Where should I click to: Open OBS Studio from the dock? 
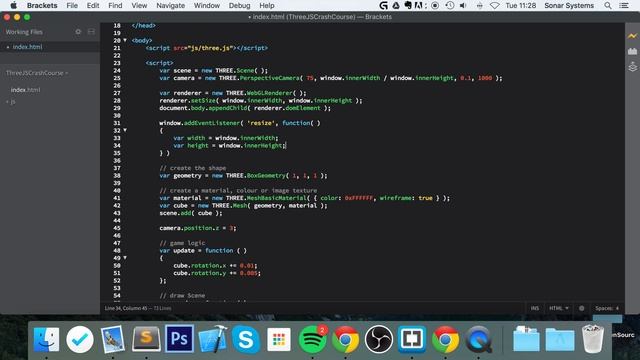[x=379, y=339]
